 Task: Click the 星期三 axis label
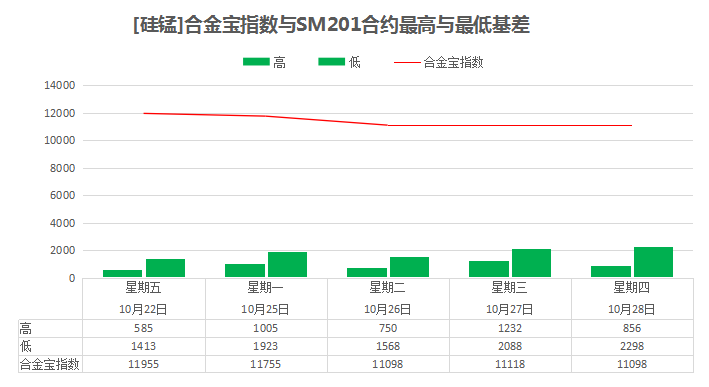pos(510,287)
